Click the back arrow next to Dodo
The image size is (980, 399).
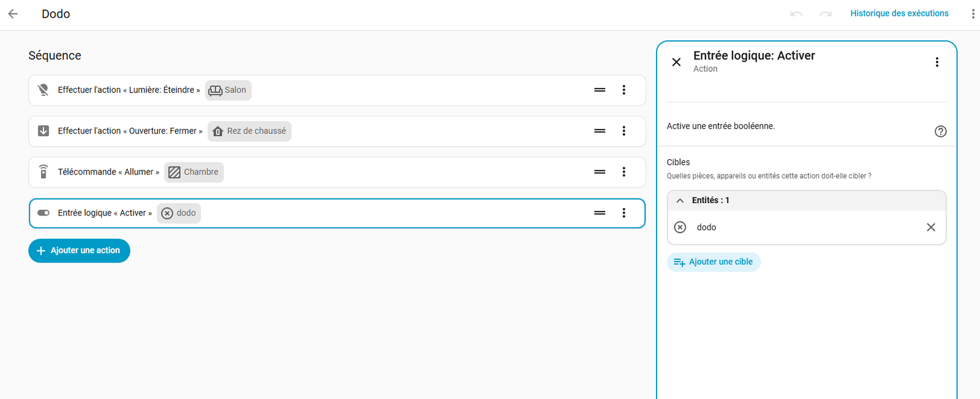[x=13, y=13]
